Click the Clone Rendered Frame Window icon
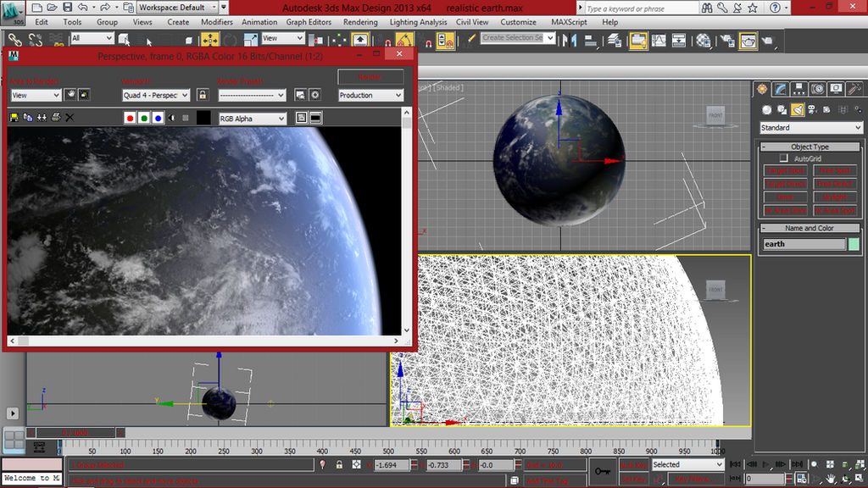Screen dimensions: 868x488 [x=42, y=117]
